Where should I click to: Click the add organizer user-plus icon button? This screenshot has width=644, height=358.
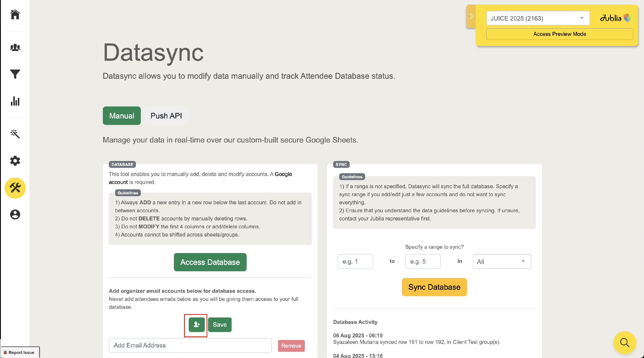point(196,325)
